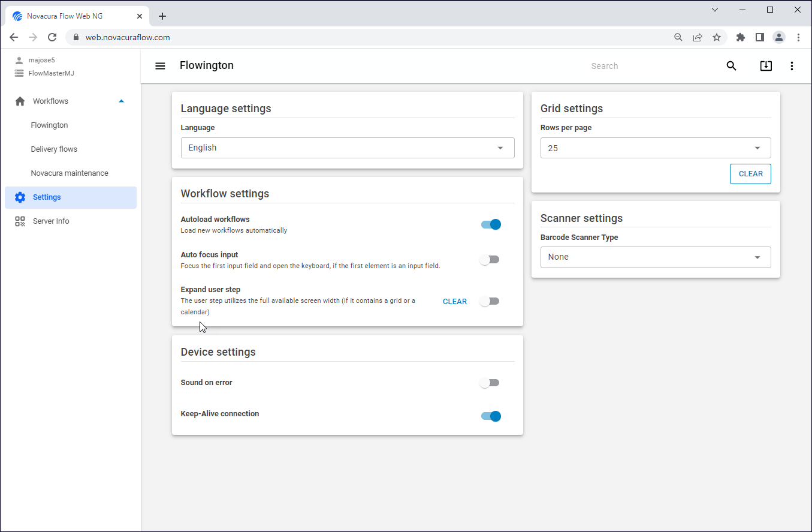Open the hamburger navigation menu
The width and height of the screenshot is (812, 532).
coord(160,66)
